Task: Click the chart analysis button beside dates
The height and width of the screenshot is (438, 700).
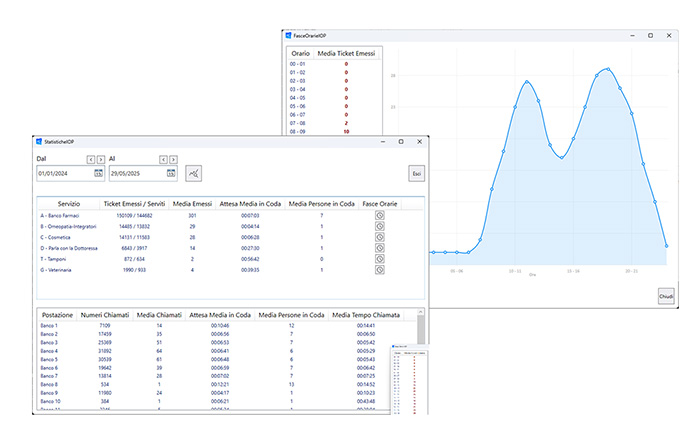Action: pyautogui.click(x=193, y=173)
